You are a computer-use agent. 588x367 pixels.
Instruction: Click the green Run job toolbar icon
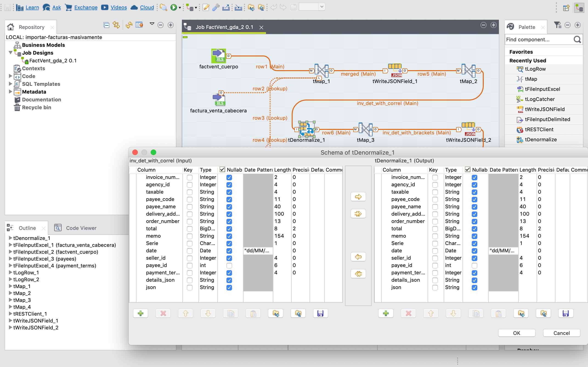tap(173, 7)
